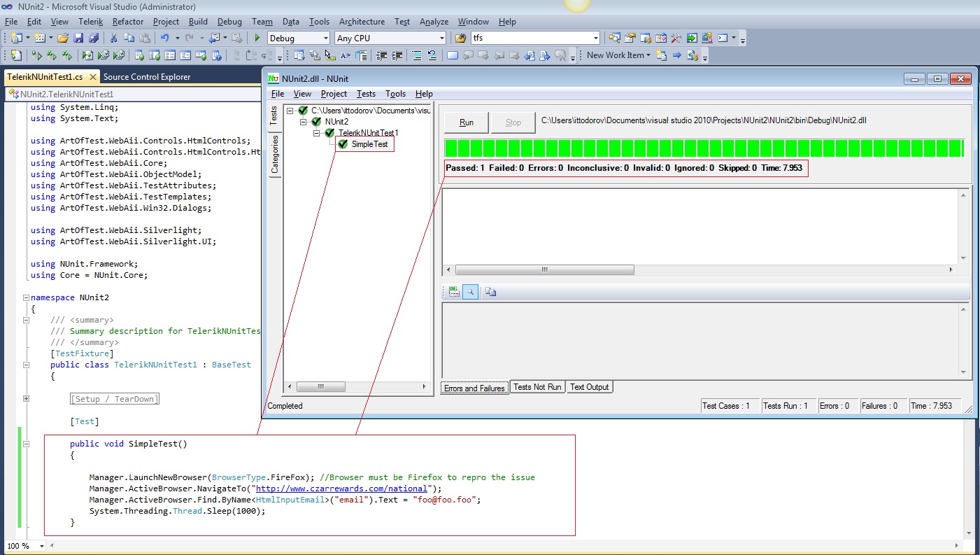Select the SimpleTest node with green checkmark

point(369,144)
